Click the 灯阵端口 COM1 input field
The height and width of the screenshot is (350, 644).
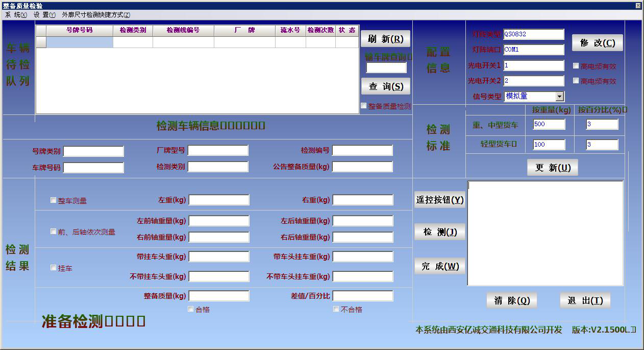[x=534, y=50]
